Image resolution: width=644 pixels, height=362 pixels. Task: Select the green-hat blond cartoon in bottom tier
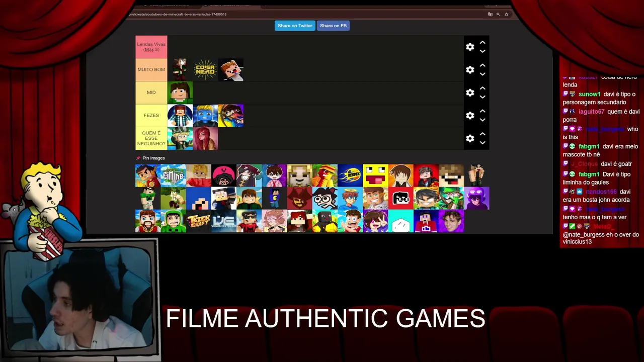tap(180, 138)
